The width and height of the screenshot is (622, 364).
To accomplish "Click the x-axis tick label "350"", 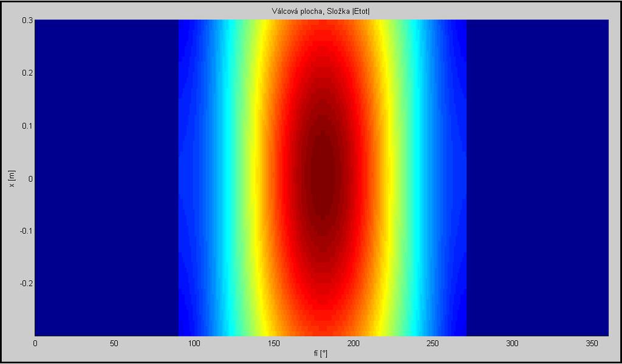I will tap(593, 344).
